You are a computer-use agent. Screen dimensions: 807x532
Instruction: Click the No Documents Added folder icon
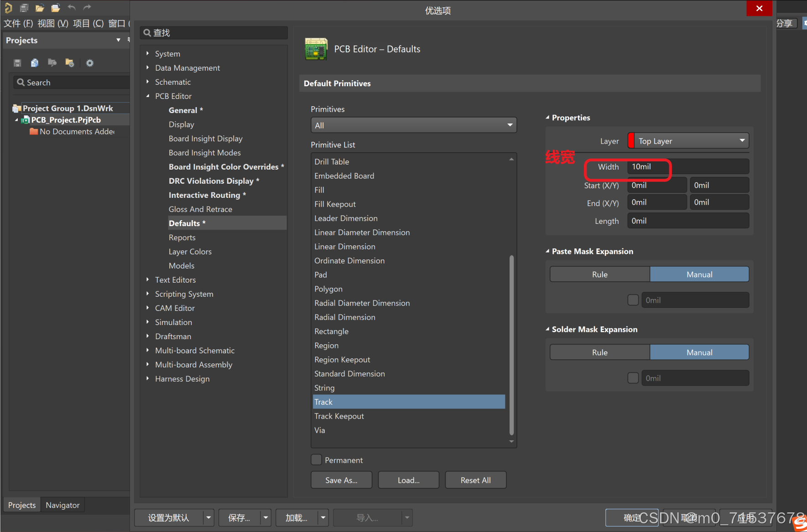click(34, 131)
